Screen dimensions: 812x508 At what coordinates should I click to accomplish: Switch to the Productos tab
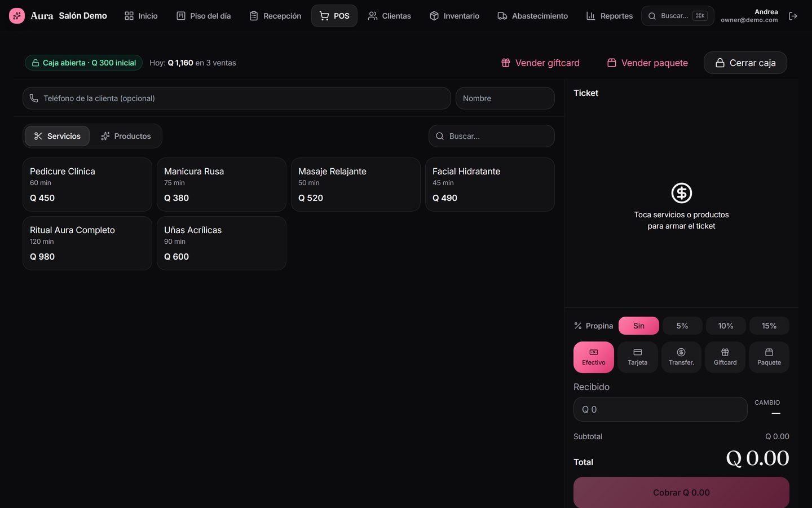coord(126,136)
